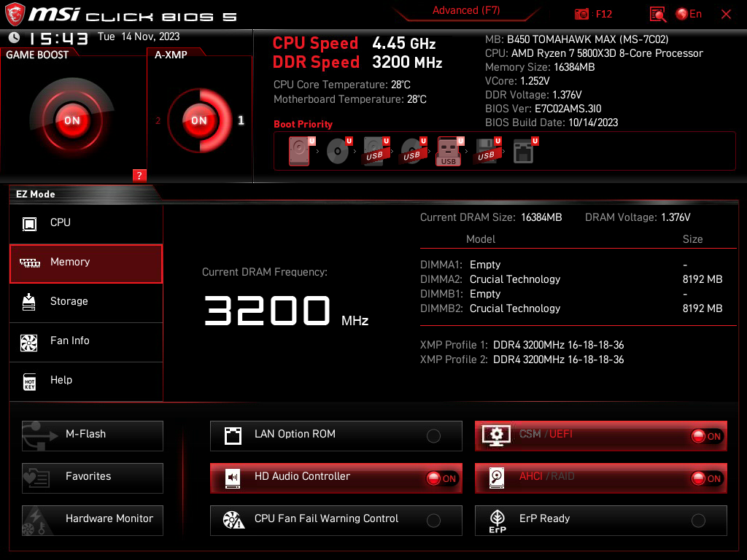Click the CSM/UEFI monitor gear icon
Screen dimensions: 747x560
pyautogui.click(x=496, y=435)
